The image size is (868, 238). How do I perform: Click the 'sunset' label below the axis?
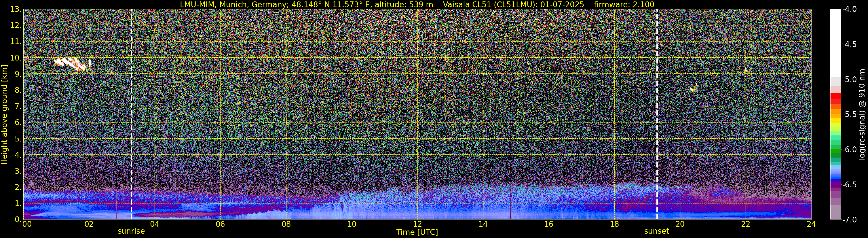pos(656,231)
